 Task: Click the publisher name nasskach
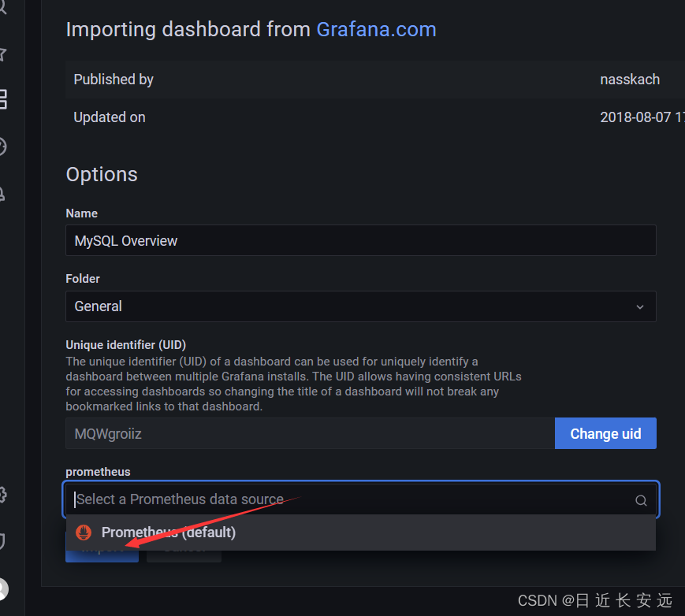[630, 80]
